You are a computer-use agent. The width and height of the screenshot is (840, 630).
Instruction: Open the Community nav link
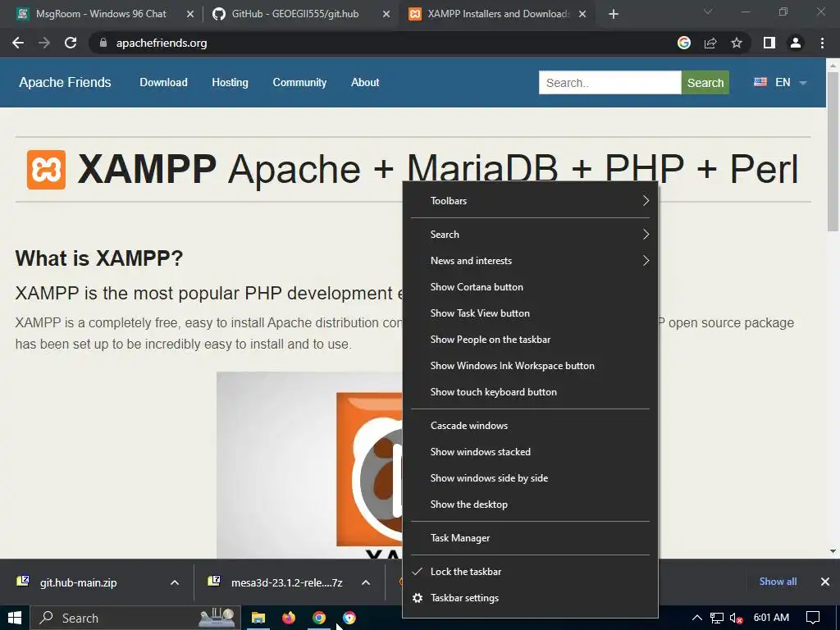pyautogui.click(x=299, y=83)
